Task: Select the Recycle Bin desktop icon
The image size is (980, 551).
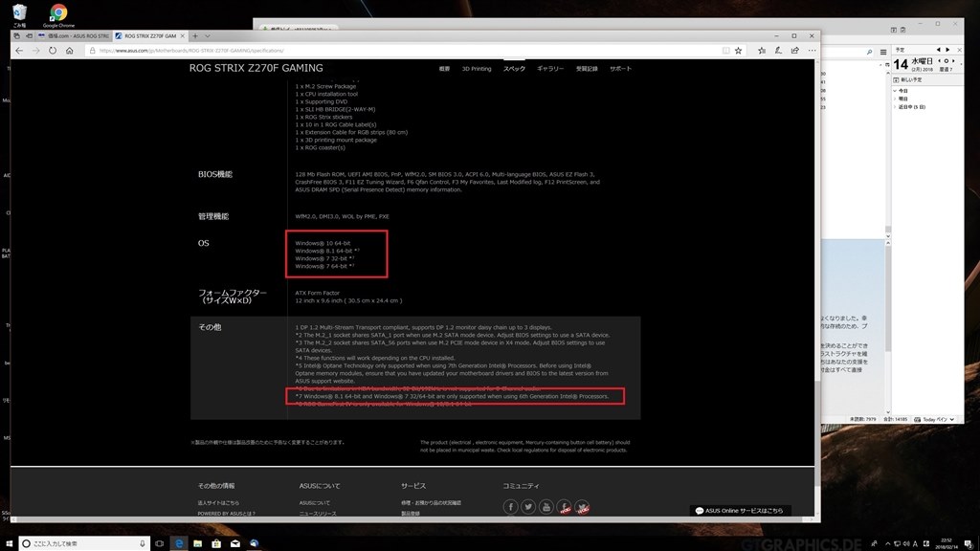Action: point(19,15)
